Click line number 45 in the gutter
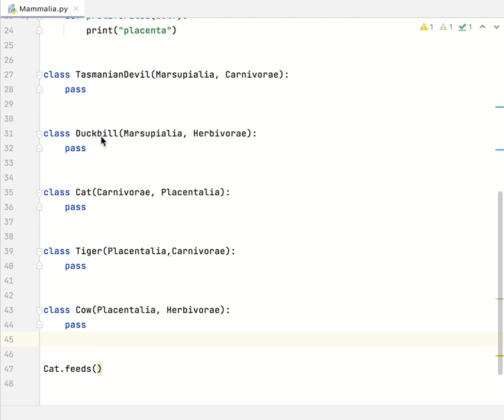This screenshot has height=420, width=504. tap(9, 340)
